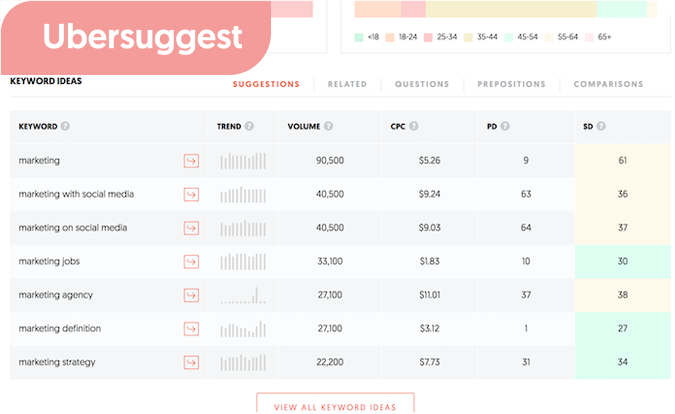
Task: Click the 'marketing on social media' keyword
Action: [73, 228]
